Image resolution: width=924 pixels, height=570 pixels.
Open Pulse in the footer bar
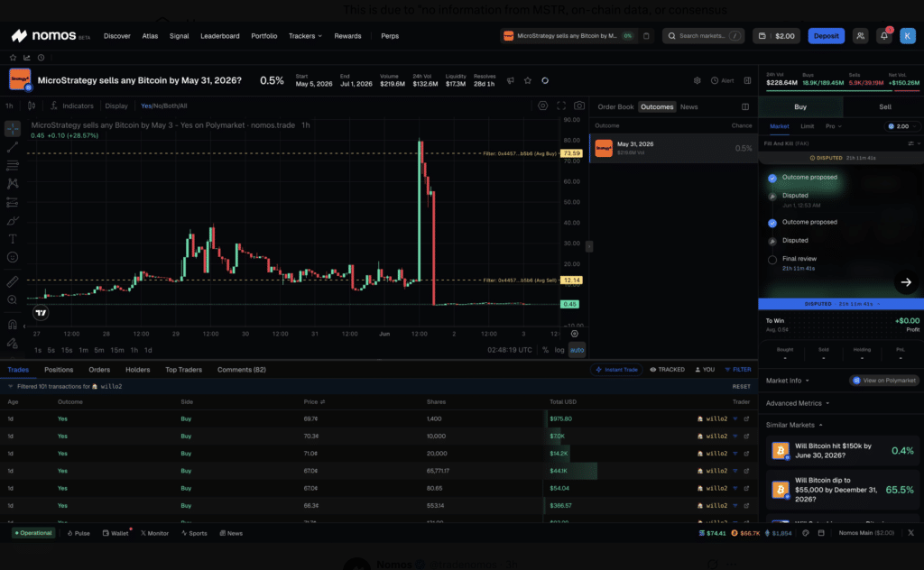pyautogui.click(x=79, y=533)
